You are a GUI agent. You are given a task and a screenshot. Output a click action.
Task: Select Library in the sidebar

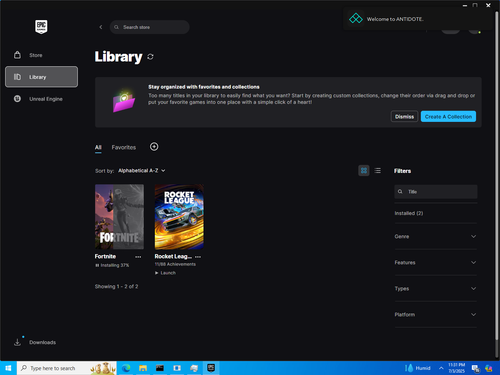[42, 77]
